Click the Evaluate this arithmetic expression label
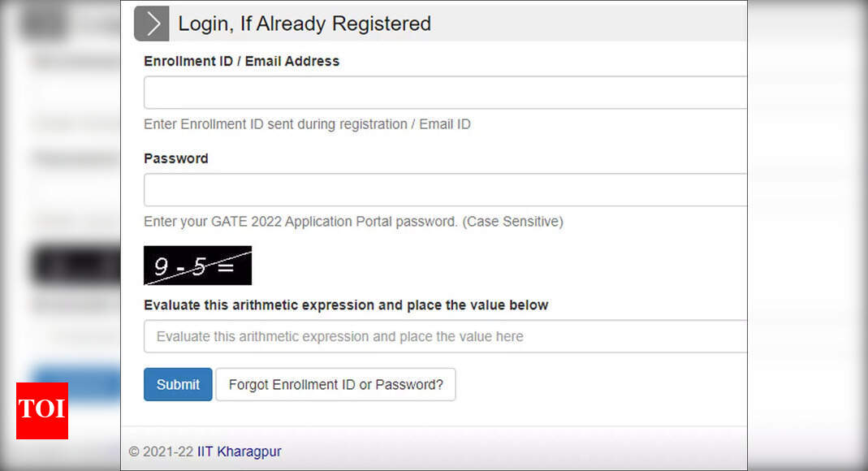The image size is (868, 471). (345, 305)
